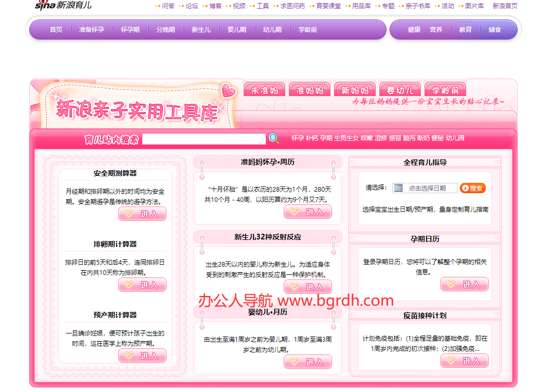The image size is (552, 392).
Task: Open the 新生儿 navigation tab
Action: pos(201,29)
